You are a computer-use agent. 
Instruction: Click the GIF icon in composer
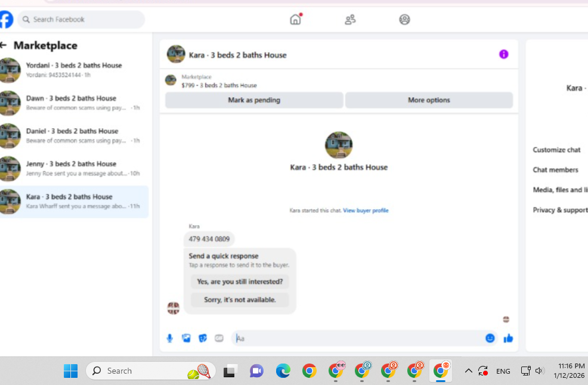219,338
